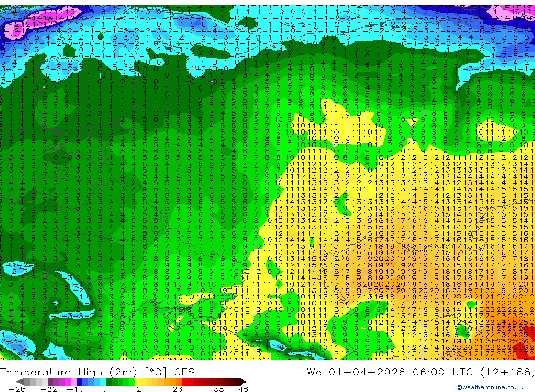Click the dark brown right arrow end of legend
The width and height of the screenshot is (535, 392).
(243, 381)
